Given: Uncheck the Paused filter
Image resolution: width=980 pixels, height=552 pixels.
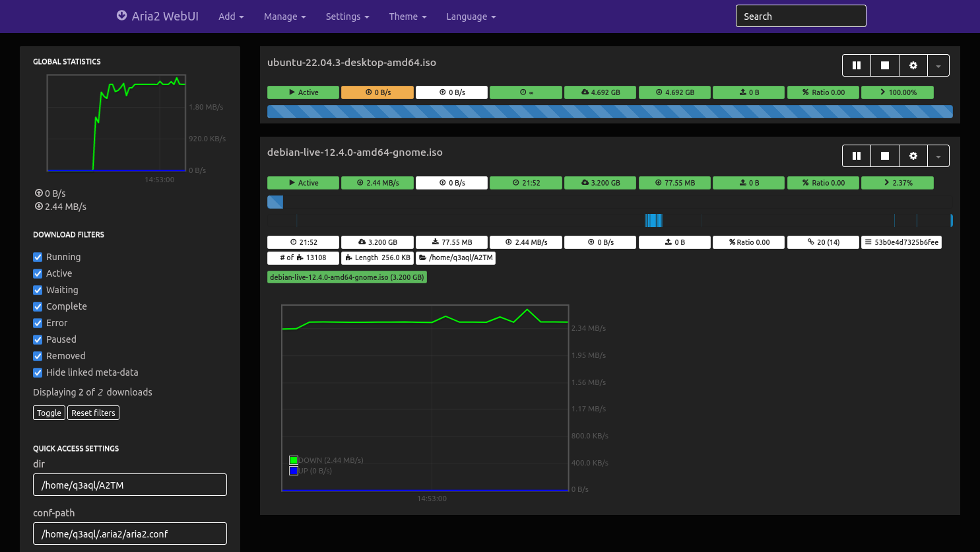Looking at the screenshot, I should (38, 339).
